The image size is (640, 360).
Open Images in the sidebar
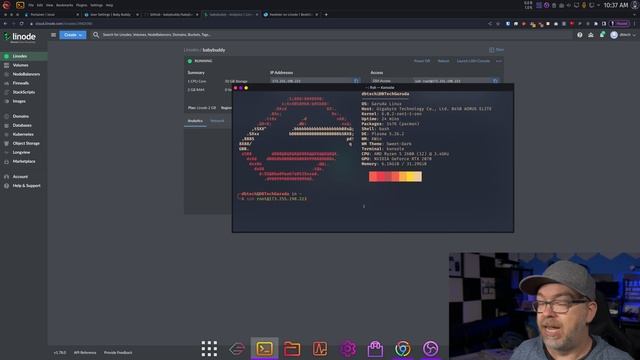pos(19,101)
